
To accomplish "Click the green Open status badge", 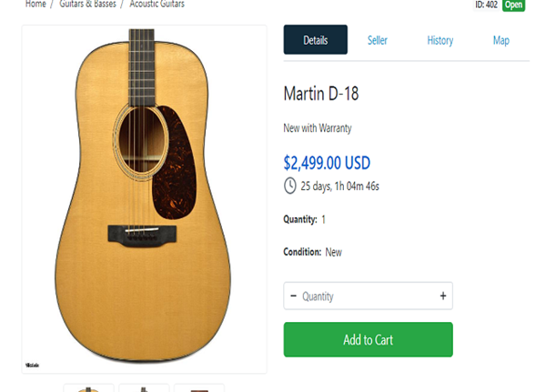I will tap(514, 5).
